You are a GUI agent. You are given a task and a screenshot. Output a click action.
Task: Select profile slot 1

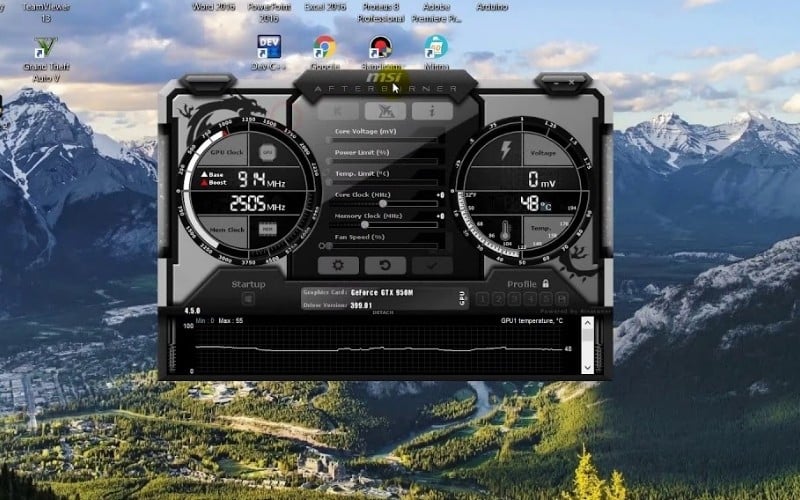(482, 299)
